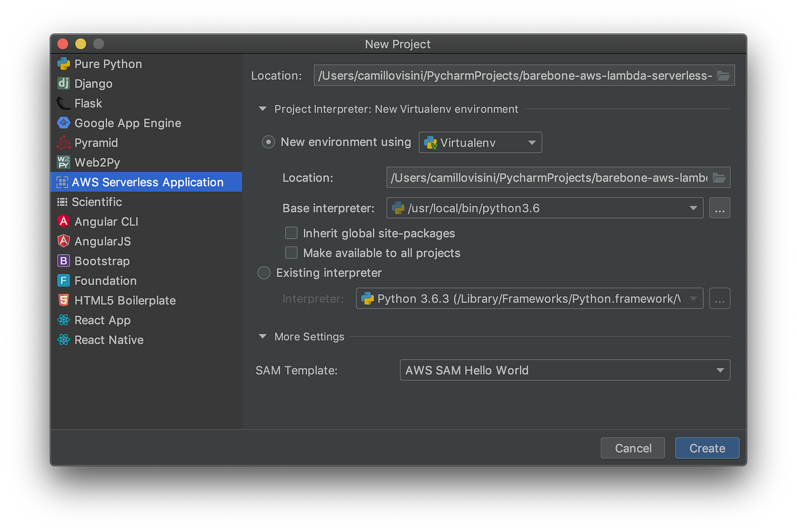797x532 pixels.
Task: Enable Inherit global site-packages
Action: 291,233
